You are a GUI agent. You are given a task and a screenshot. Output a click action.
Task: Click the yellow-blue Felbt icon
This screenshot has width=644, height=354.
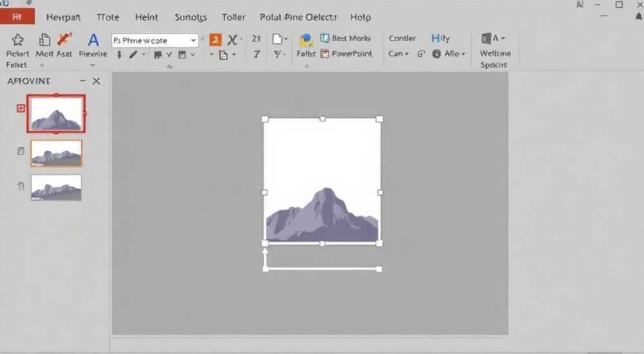click(x=306, y=41)
